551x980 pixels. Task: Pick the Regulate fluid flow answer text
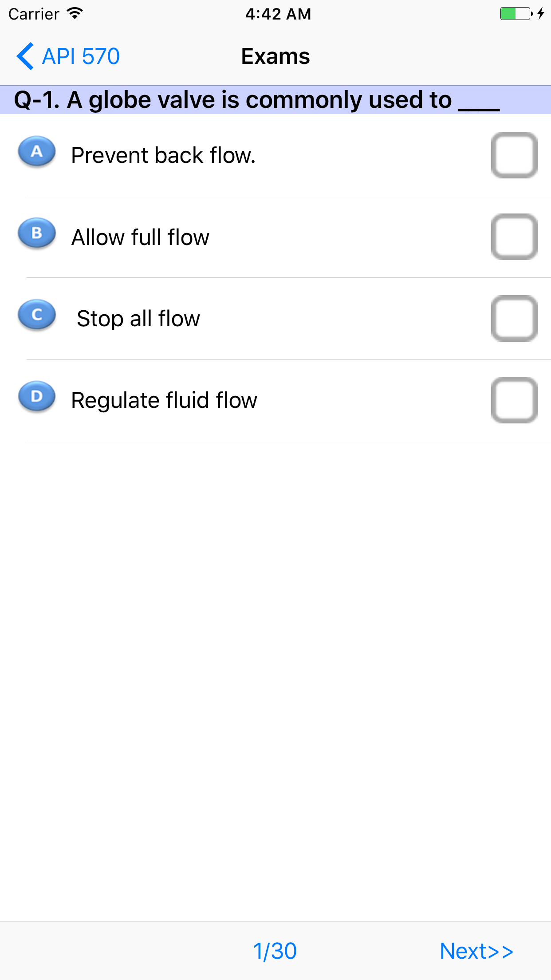(164, 400)
